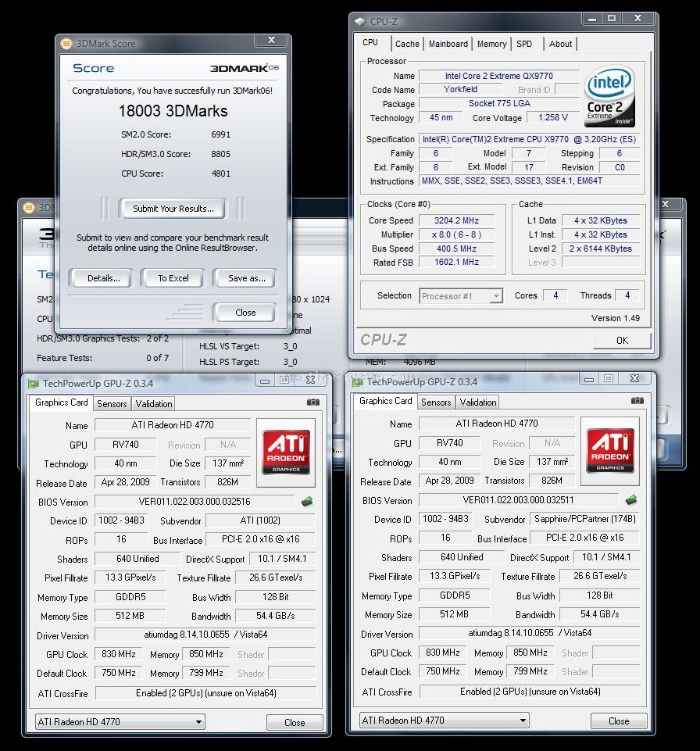Screen dimensions: 700x751
Task: Click OK button in CPU-Z window
Action: [622, 341]
